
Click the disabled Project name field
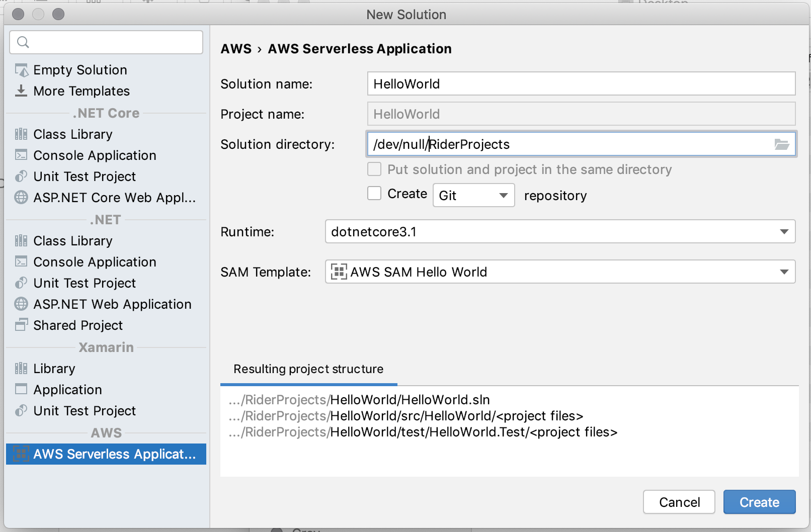(x=581, y=114)
